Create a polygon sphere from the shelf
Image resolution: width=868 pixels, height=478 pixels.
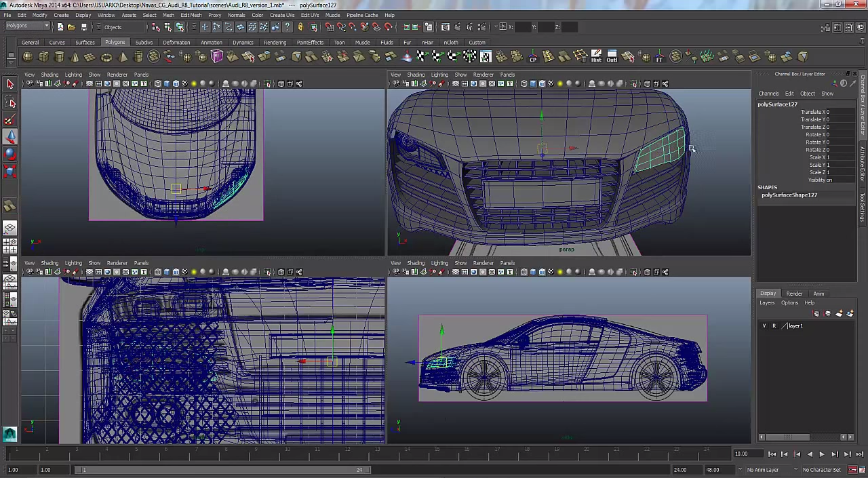[x=28, y=57]
